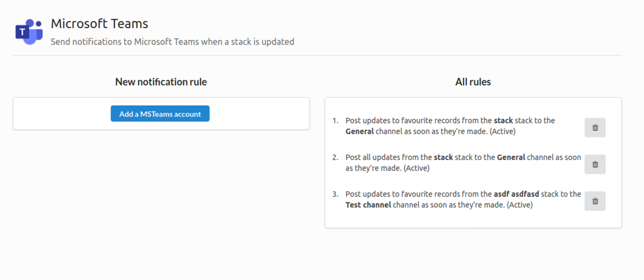Click the Microsoft Teams logo icon

click(29, 32)
